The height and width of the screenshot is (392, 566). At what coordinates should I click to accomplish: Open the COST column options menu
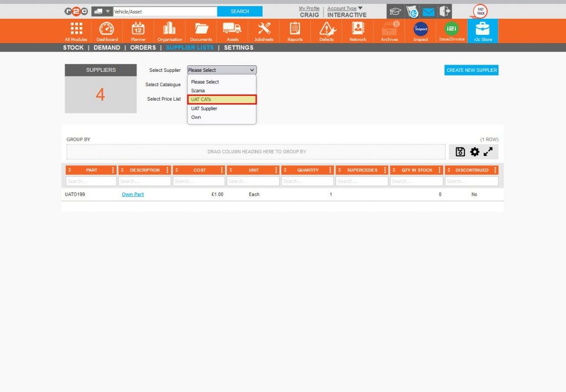(222, 170)
